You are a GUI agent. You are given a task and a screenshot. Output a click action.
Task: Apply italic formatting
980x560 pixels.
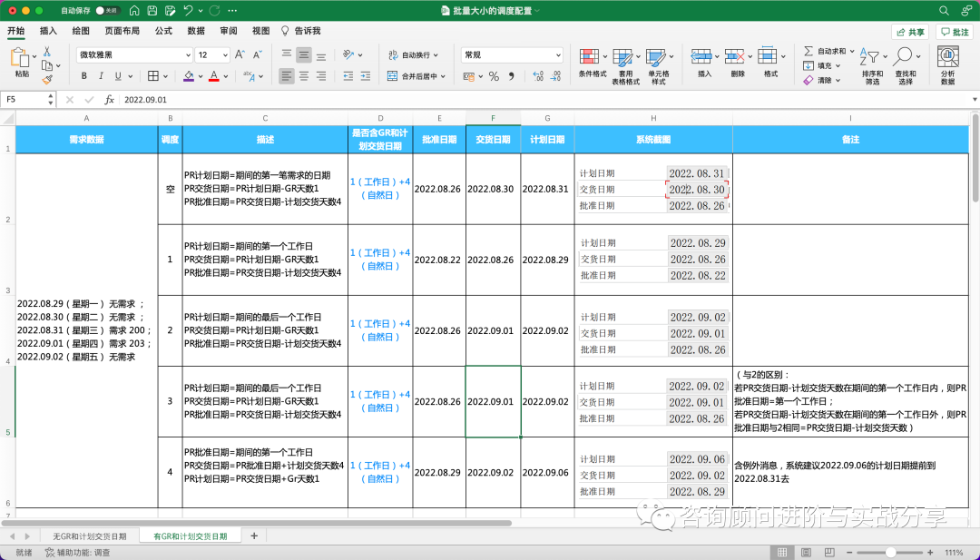[x=101, y=76]
